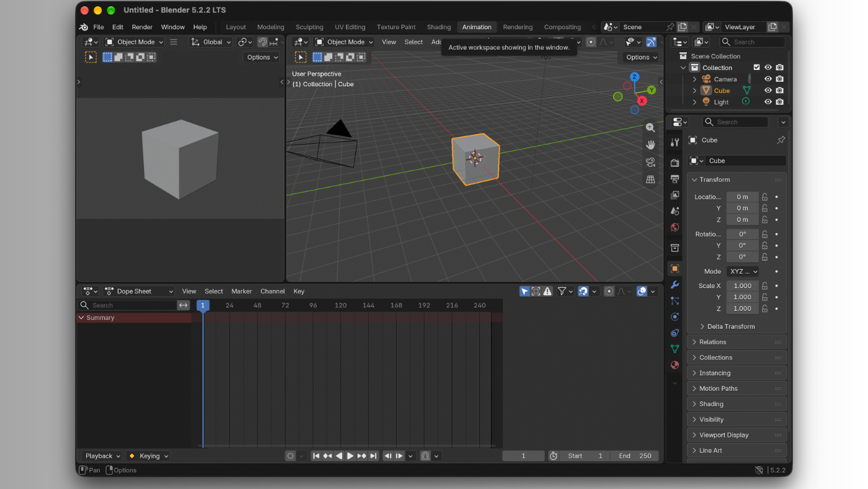The height and width of the screenshot is (489, 868).
Task: Click the End frame 250 field
Action: [x=634, y=455]
